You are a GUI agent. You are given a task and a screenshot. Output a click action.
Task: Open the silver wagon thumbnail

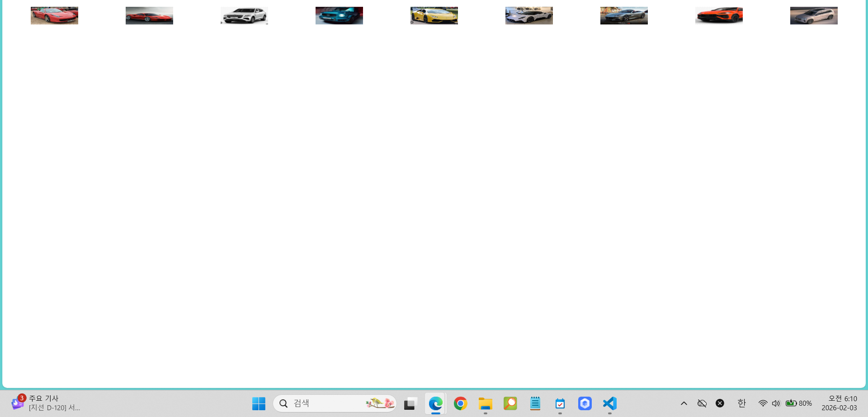pyautogui.click(x=814, y=16)
